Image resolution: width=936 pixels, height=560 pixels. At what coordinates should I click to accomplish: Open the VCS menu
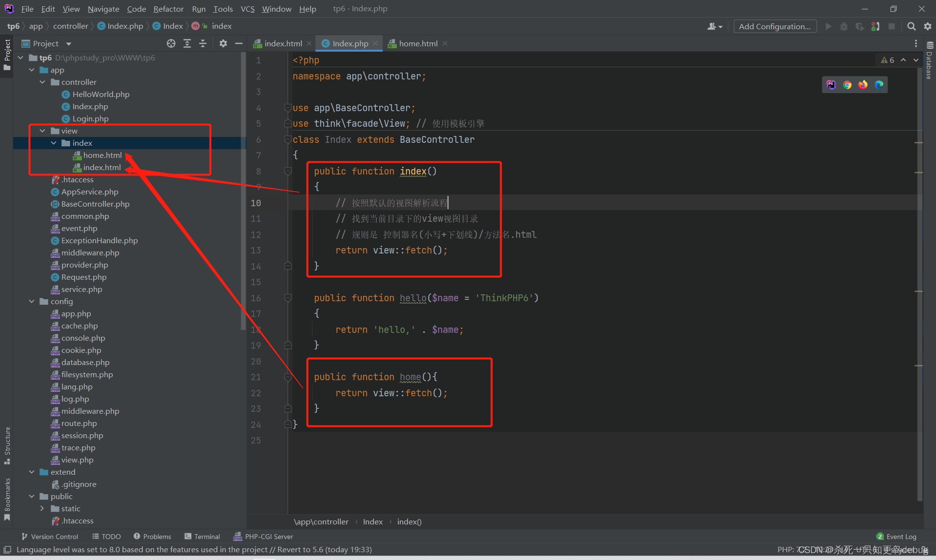[x=248, y=9]
